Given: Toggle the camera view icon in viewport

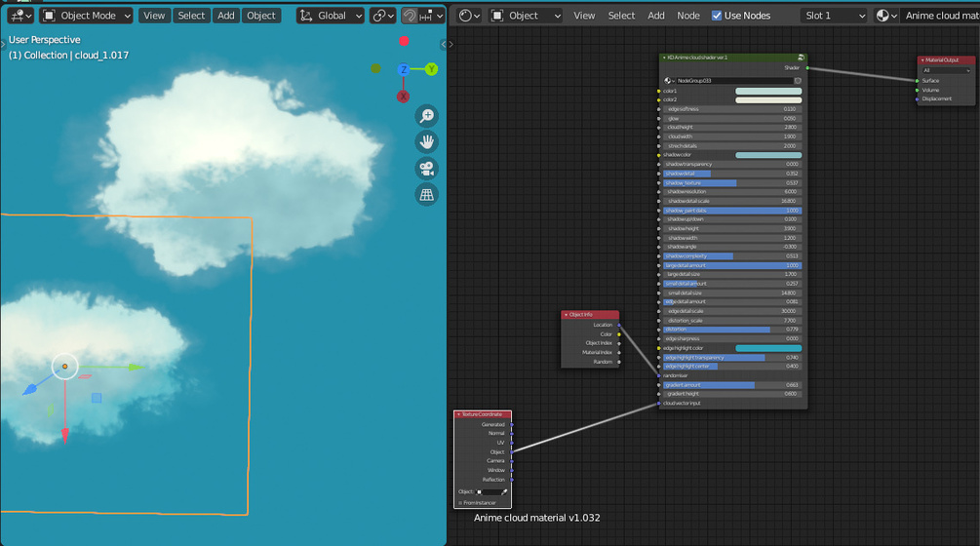Looking at the screenshot, I should click(x=427, y=168).
